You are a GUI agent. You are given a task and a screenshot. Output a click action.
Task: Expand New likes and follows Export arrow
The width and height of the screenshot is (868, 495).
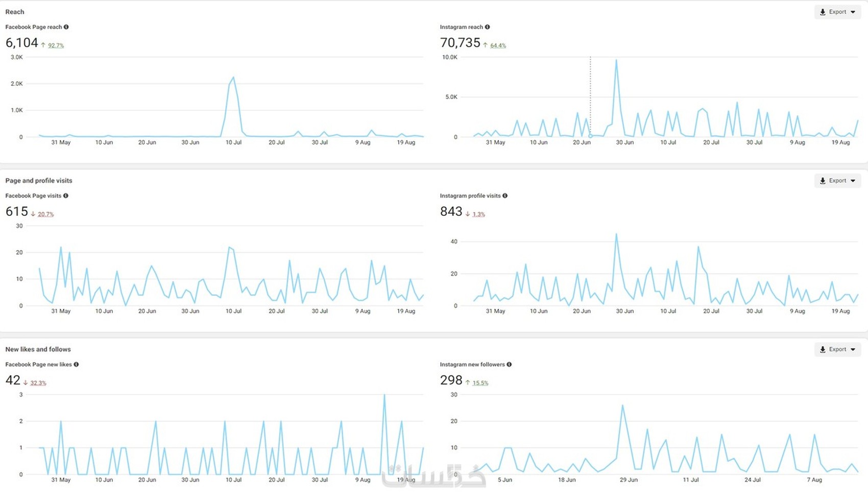click(x=853, y=350)
